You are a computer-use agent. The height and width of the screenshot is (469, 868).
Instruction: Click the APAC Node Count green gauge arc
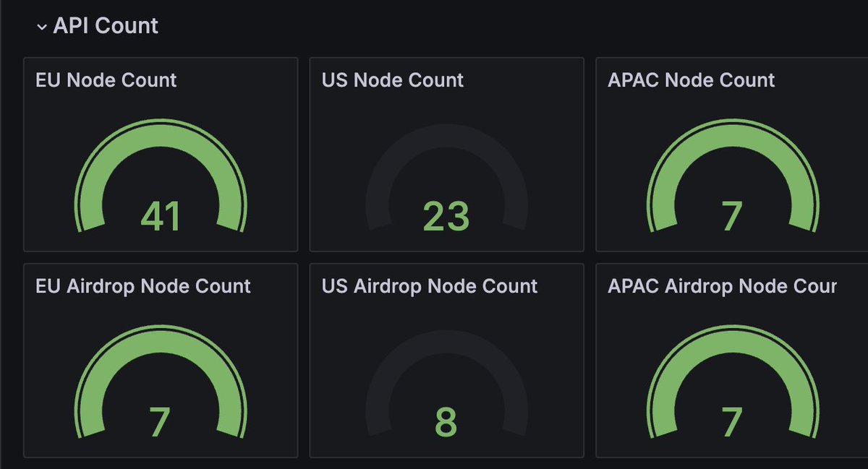[733, 135]
